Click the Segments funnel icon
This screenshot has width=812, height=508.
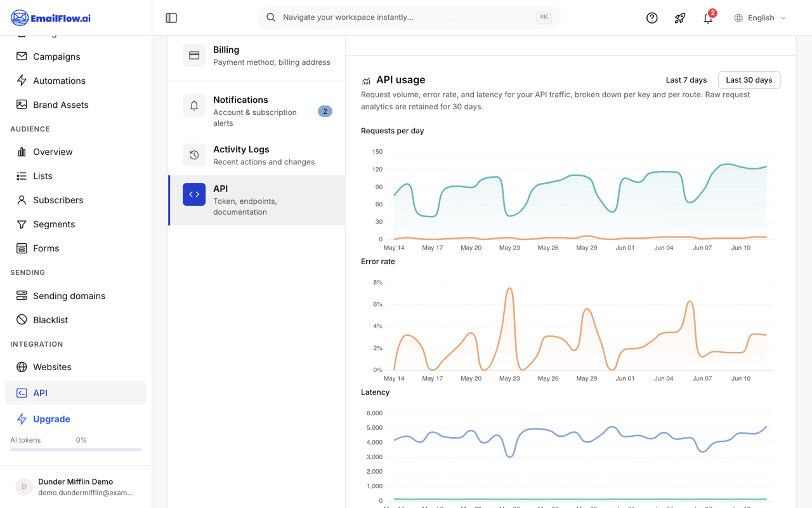pos(22,224)
